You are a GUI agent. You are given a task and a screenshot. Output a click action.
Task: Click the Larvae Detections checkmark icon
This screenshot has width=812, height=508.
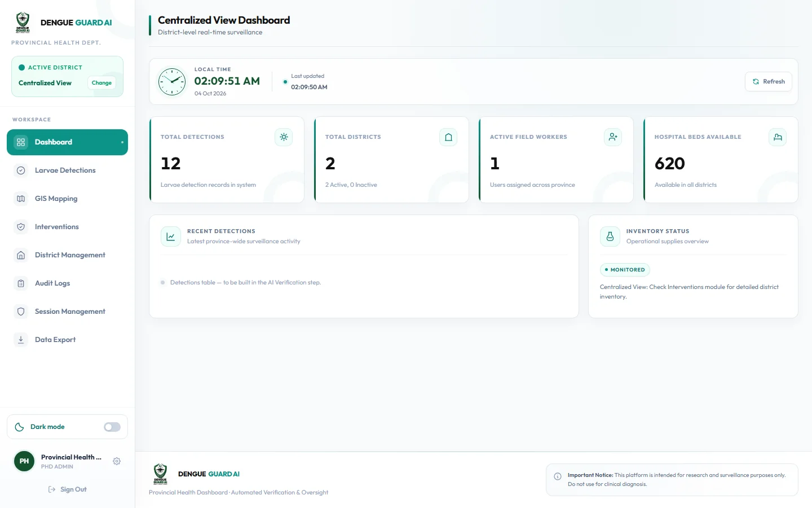(x=21, y=170)
